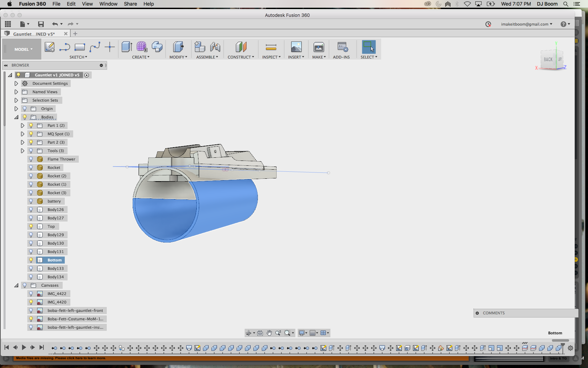Play the design timeline
Screen dimensions: 588x368
coord(24,347)
